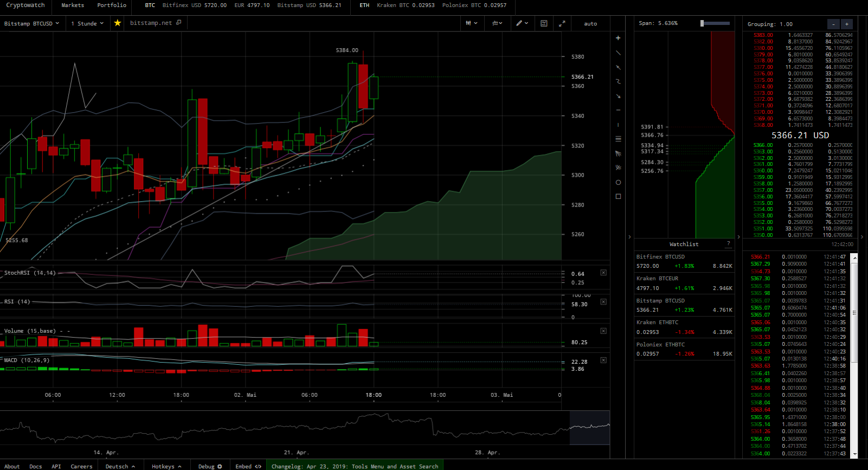Screen dimensions: 868x470
Task: Open the chart screenshot/snapshot icon
Action: tap(544, 23)
